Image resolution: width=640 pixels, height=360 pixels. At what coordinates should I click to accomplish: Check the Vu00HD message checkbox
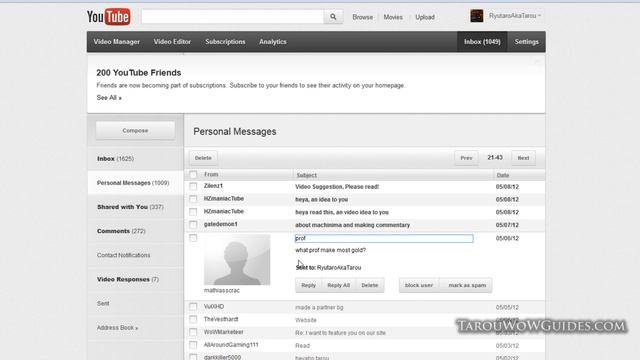coord(193,307)
